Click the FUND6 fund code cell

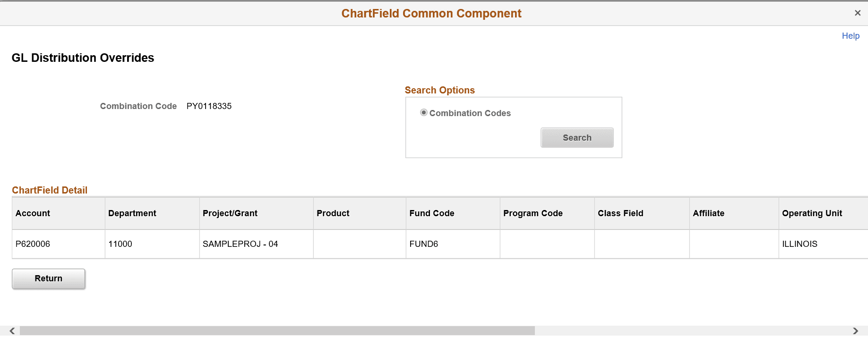423,244
